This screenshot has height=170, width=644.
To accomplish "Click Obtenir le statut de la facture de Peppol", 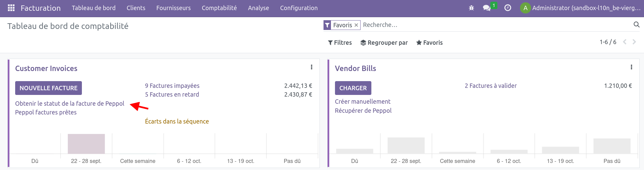I will click(x=69, y=104).
